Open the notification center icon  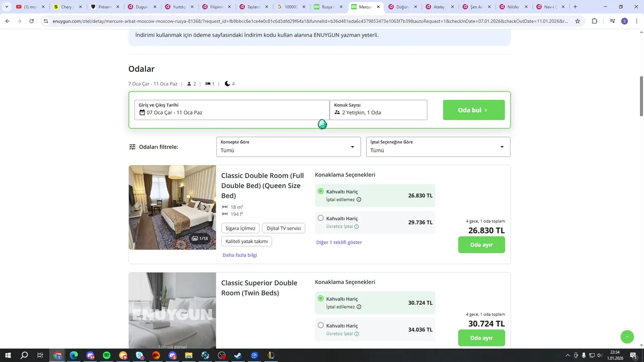(x=633, y=355)
